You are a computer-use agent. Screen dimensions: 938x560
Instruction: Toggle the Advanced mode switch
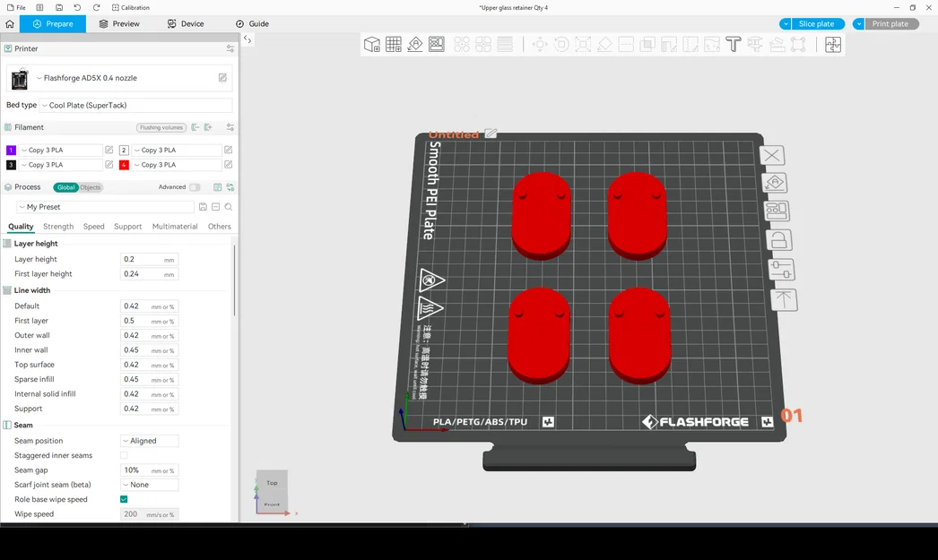(x=195, y=187)
